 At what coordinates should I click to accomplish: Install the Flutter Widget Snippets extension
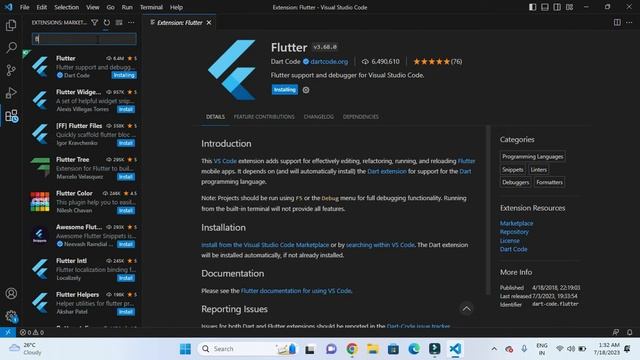(126, 109)
